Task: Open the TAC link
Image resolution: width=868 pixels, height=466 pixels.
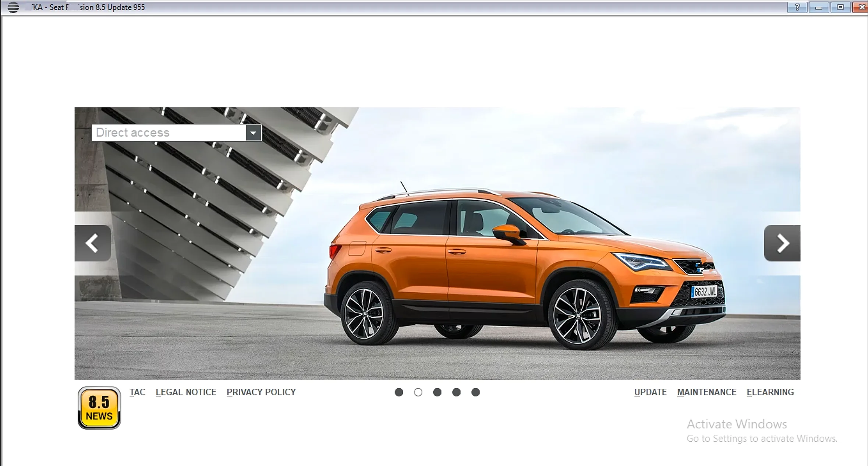Action: click(137, 392)
